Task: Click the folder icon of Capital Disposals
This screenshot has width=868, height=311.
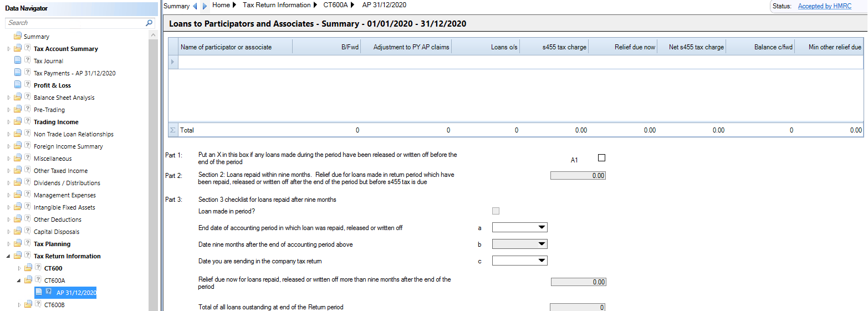Action: [18, 232]
